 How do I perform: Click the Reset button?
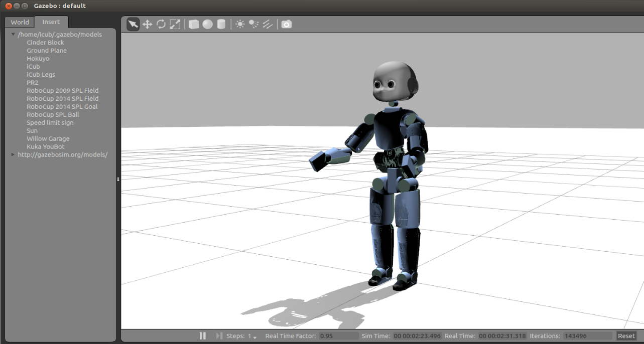point(626,336)
